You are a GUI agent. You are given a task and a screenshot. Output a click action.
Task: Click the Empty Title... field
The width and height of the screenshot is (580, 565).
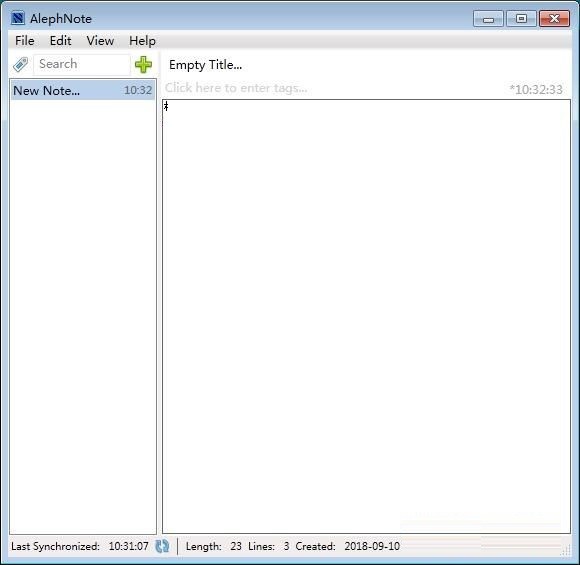coord(366,65)
